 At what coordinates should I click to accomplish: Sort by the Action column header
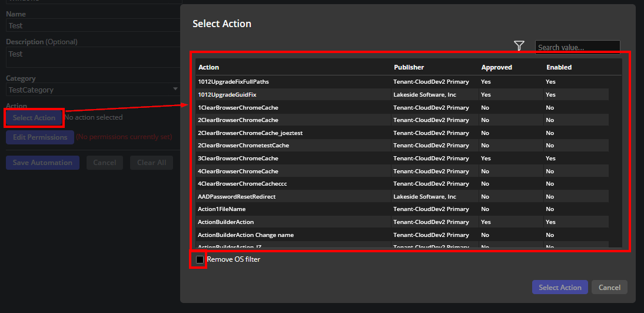pyautogui.click(x=209, y=67)
